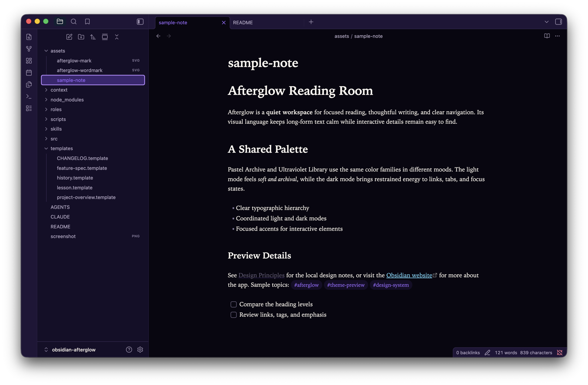Open the file explorer folder icon
Screen dimensions: 588x385
tap(60, 22)
